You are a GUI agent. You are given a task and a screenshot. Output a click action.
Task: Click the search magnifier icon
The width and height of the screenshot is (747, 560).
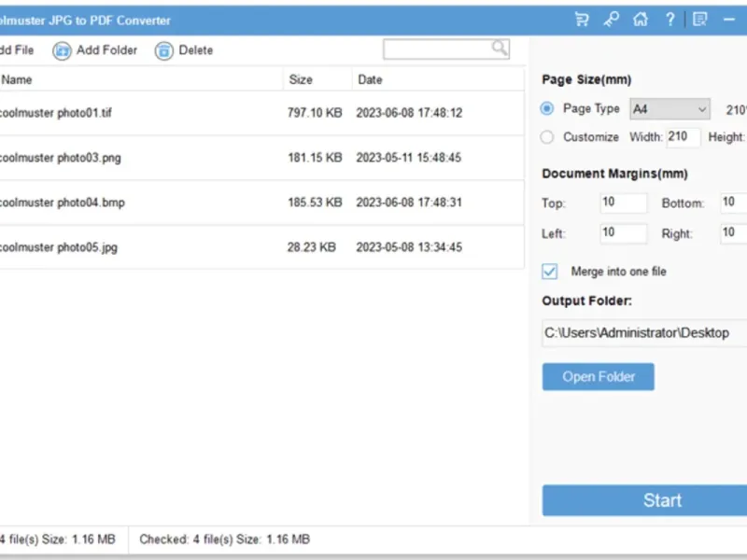[500, 49]
